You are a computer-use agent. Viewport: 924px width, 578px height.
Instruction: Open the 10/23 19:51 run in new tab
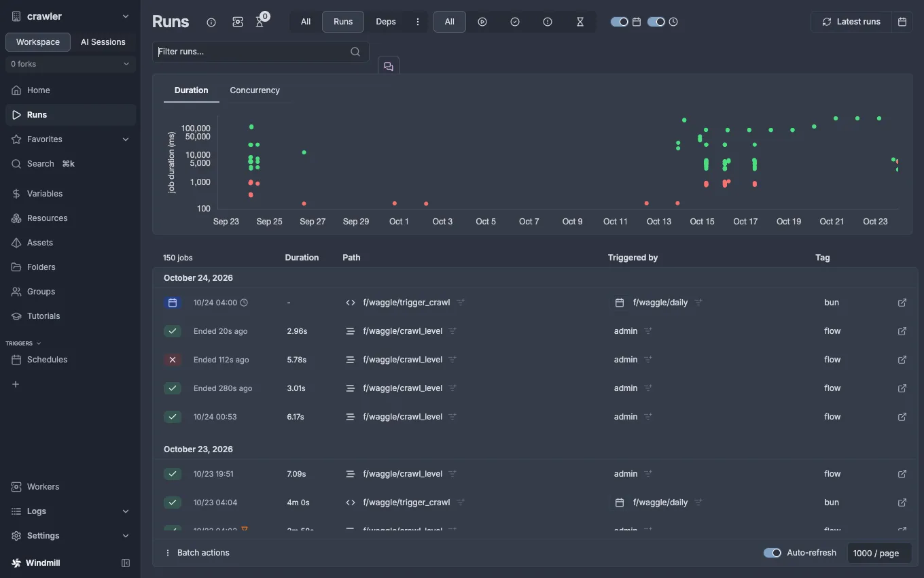[902, 474]
